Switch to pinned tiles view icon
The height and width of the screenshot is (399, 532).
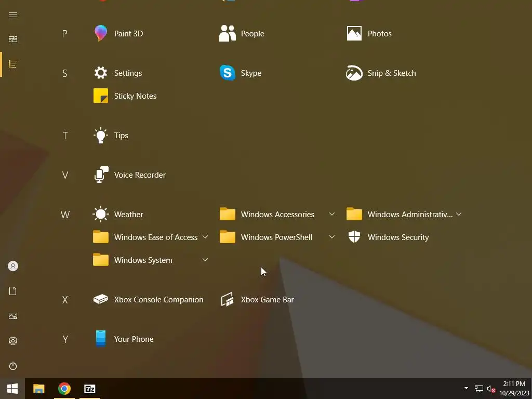13,39
